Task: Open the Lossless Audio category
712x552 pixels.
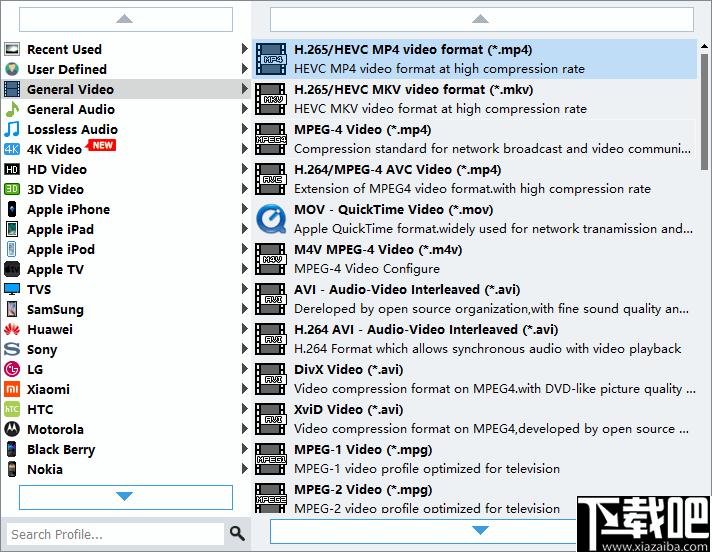Action: [x=126, y=129]
